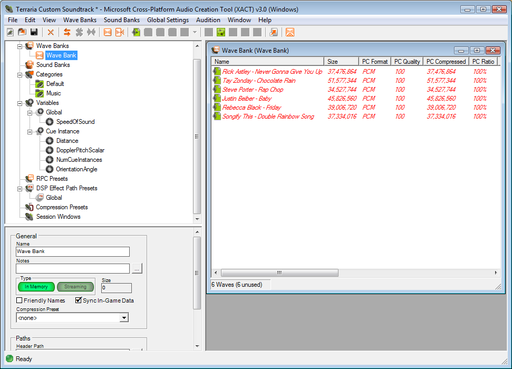Click the RPC Presets tree icon
Screen dimensions: 512x369
pyautogui.click(x=30, y=178)
